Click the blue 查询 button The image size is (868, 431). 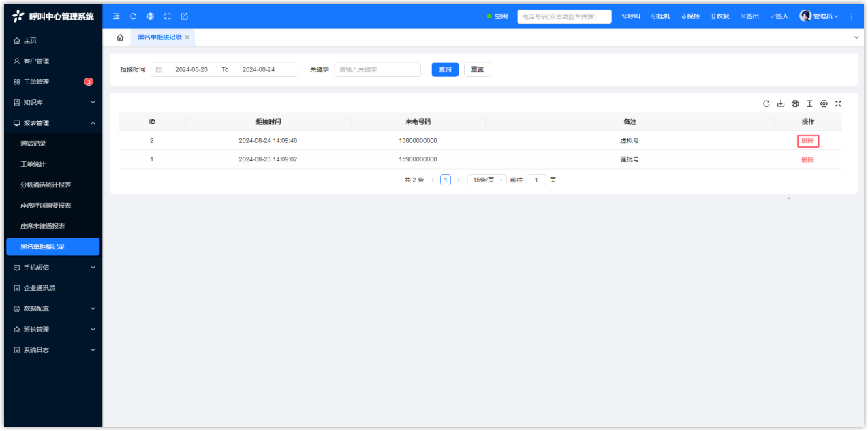(445, 69)
